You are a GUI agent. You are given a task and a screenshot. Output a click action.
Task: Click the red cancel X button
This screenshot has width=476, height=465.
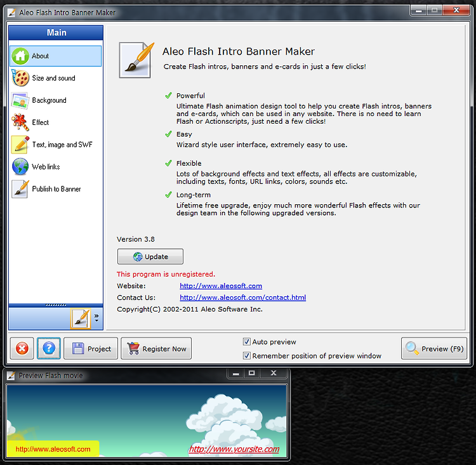click(22, 348)
